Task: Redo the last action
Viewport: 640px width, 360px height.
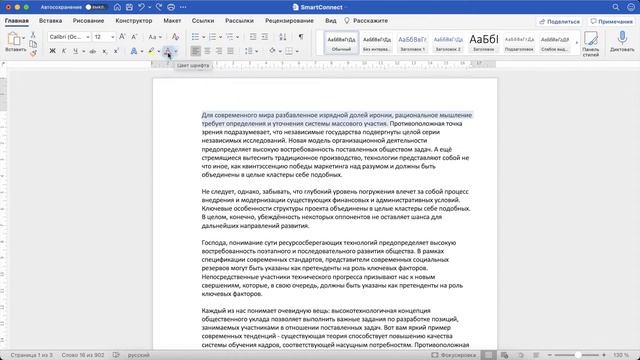Action: tap(159, 7)
